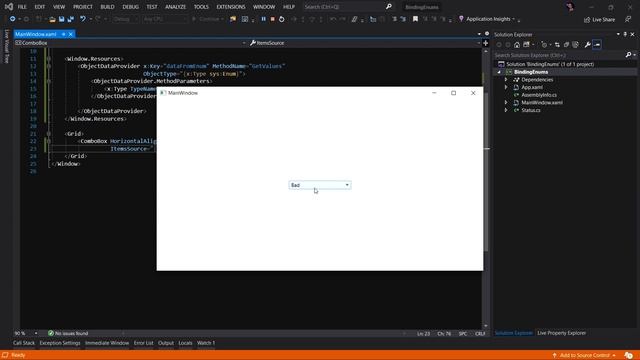Viewport: 640px width, 360px height.
Task: Stop debugging with the red square icon
Action: 273,19
